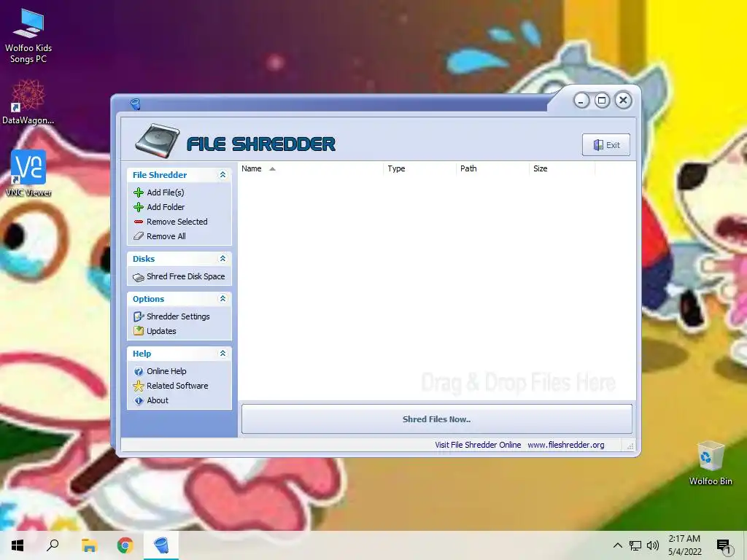Click the eraser Remove All icon
Image resolution: width=747 pixels, height=560 pixels.
coord(139,236)
